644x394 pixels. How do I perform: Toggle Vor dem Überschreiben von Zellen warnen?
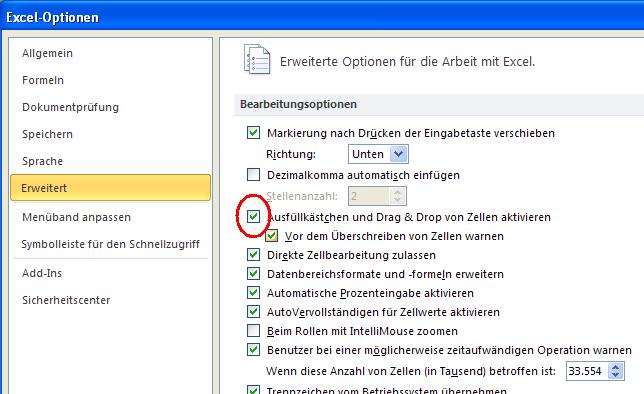pos(271,236)
